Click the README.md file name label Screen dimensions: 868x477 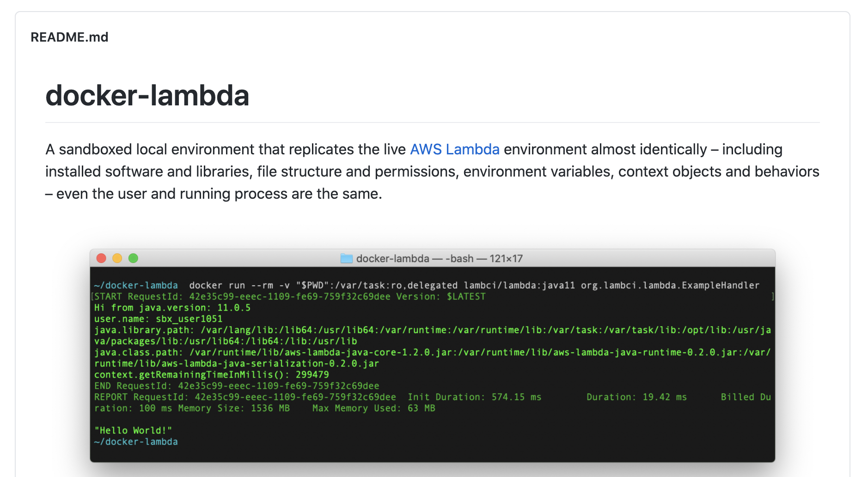click(x=69, y=37)
